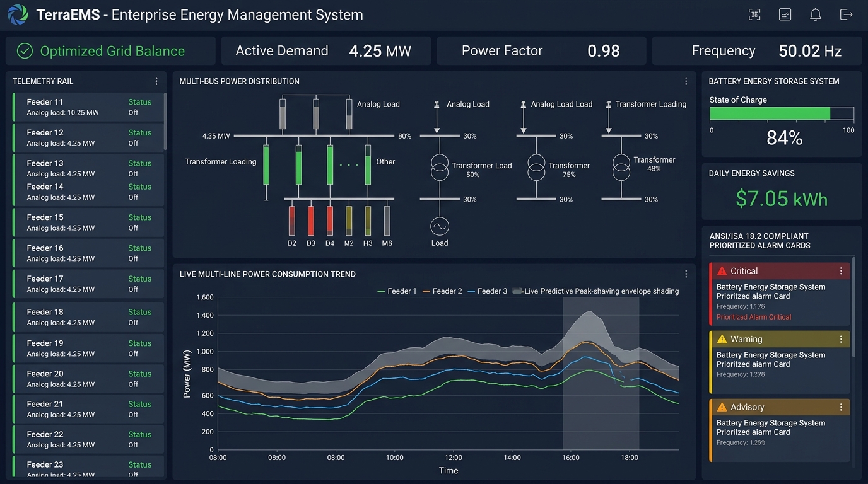
Task: Click the red D3 breaker bar
Action: (x=311, y=221)
